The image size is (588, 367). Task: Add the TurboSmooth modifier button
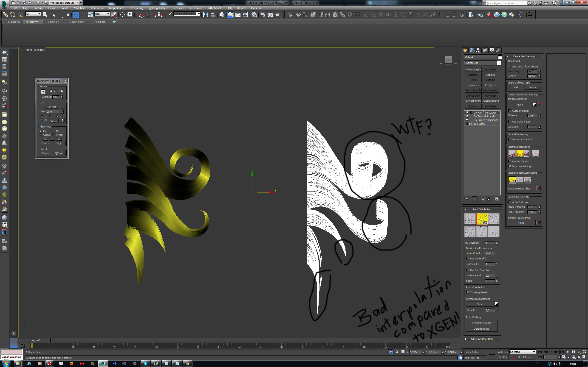[x=473, y=90]
